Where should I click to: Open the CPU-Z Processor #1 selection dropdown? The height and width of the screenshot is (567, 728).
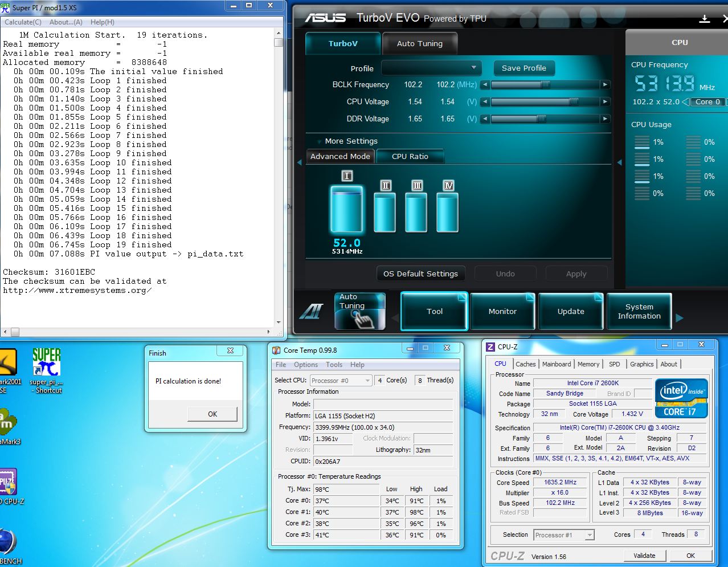click(x=564, y=535)
